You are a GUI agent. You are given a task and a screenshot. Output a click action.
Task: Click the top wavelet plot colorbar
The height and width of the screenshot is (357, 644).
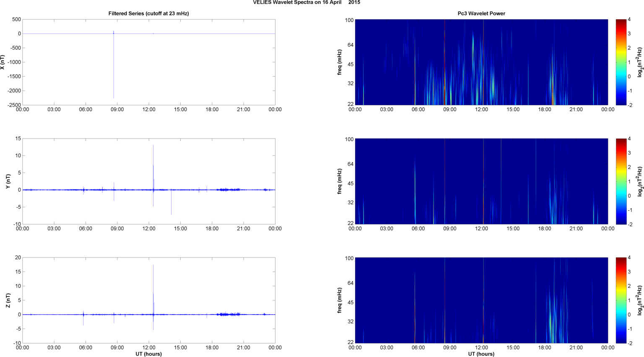pyautogui.click(x=621, y=62)
